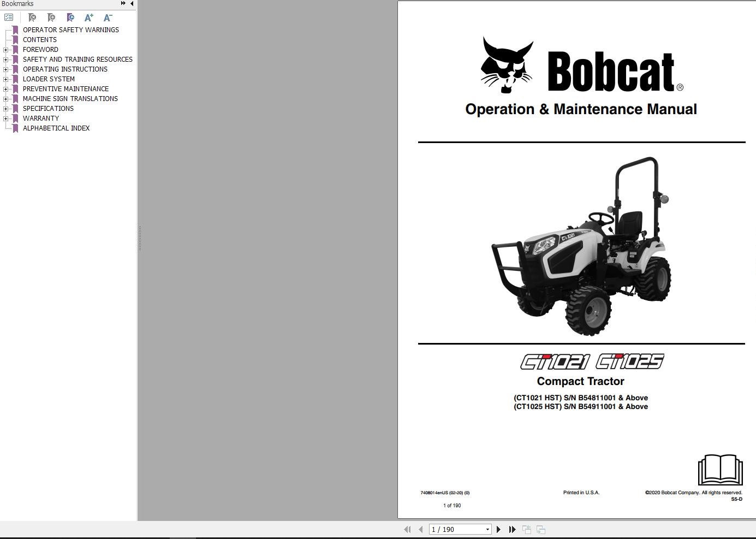Click the bookmark icon beside MACHINE SIGN TRANSLATIONS
Image resolution: width=756 pixels, height=539 pixels.
click(15, 99)
